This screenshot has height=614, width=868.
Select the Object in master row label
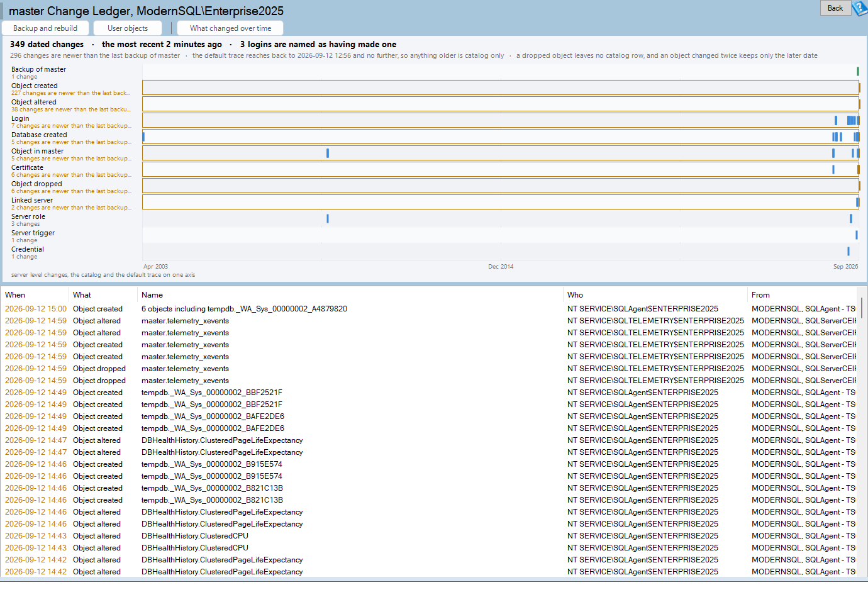(37, 151)
